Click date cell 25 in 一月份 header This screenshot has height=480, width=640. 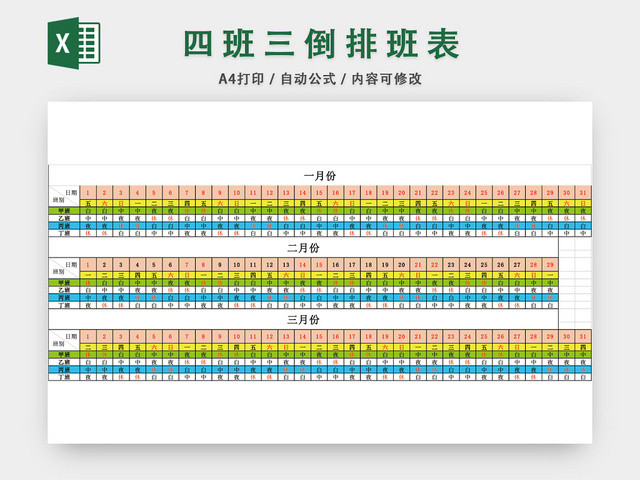point(484,192)
